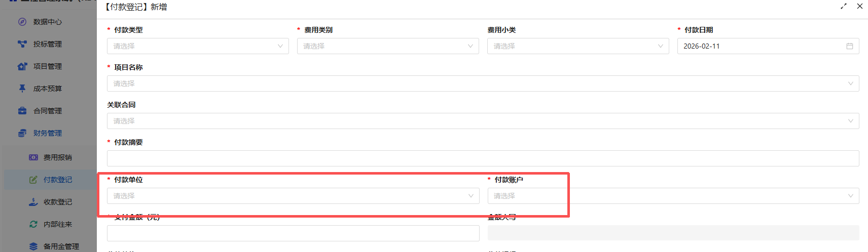Viewport: 868px width, 252px height.
Task: Expand the dialog to fullscreen
Action: 844,6
